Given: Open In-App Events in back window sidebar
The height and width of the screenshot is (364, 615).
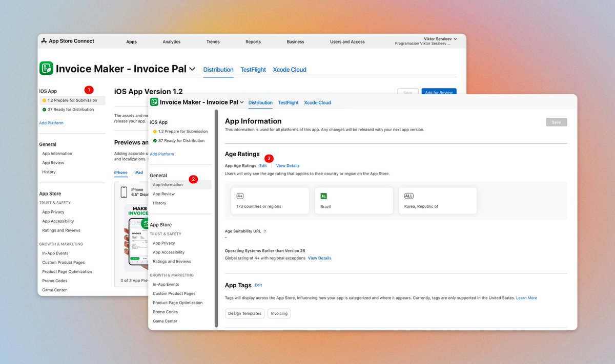Looking at the screenshot, I should pyautogui.click(x=55, y=253).
